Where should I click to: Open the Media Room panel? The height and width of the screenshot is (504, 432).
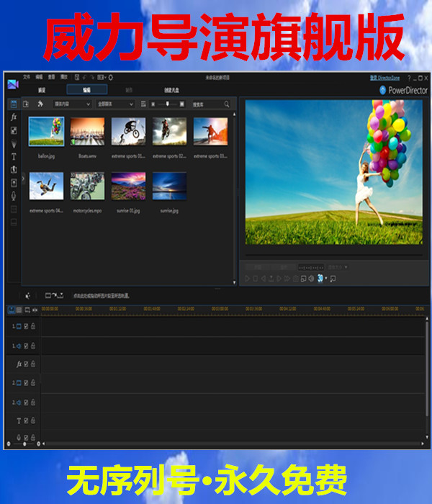[14, 104]
